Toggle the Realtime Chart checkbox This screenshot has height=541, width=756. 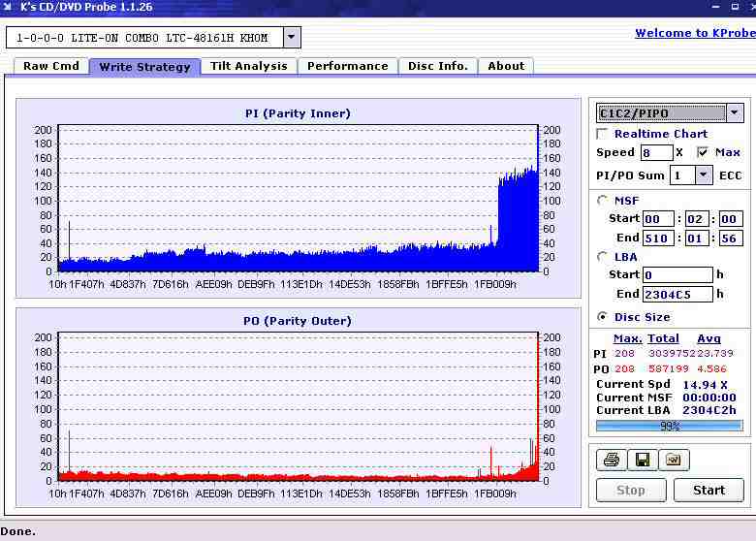point(602,134)
